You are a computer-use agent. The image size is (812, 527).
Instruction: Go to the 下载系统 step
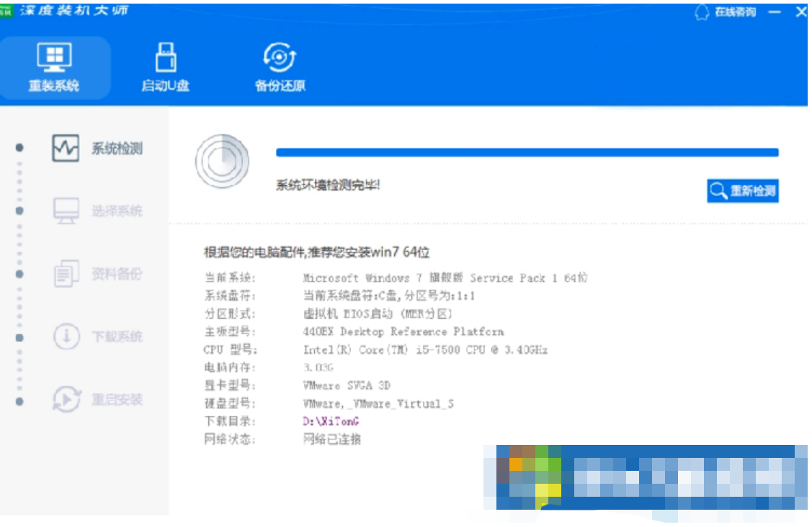click(117, 336)
